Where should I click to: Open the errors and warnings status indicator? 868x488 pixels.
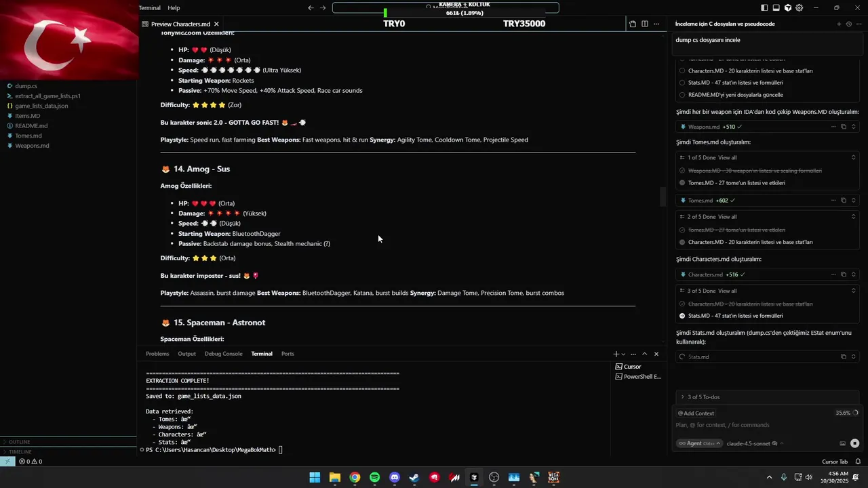pos(31,462)
